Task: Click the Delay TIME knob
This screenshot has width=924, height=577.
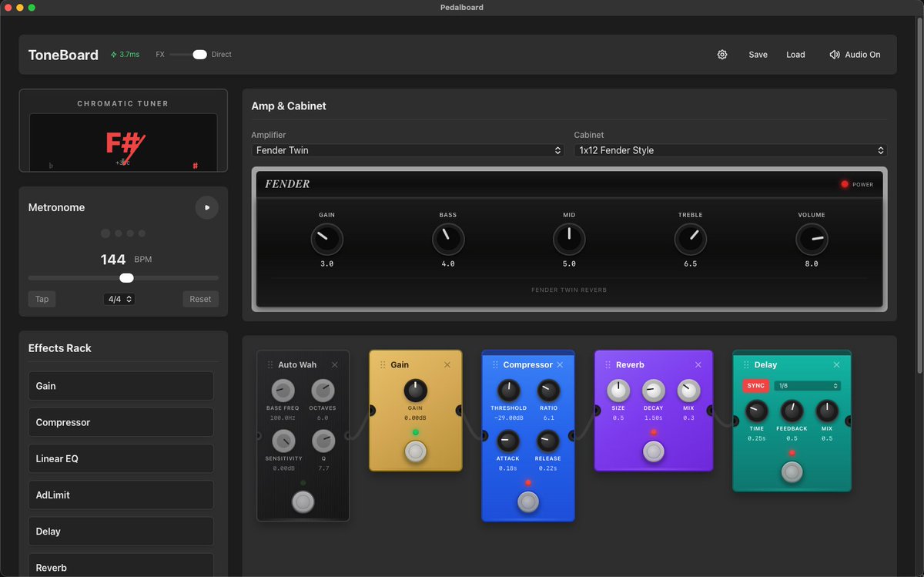Action: (x=756, y=411)
